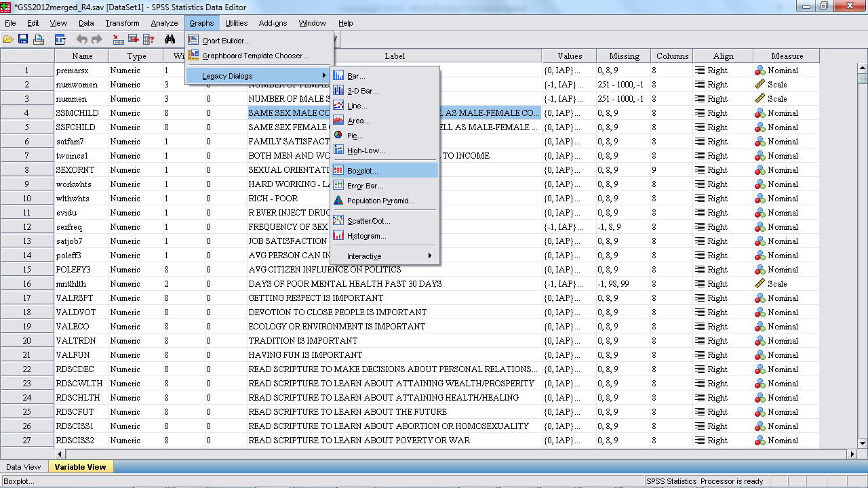868x488 pixels.
Task: Select the Variable View tab
Action: [x=81, y=467]
